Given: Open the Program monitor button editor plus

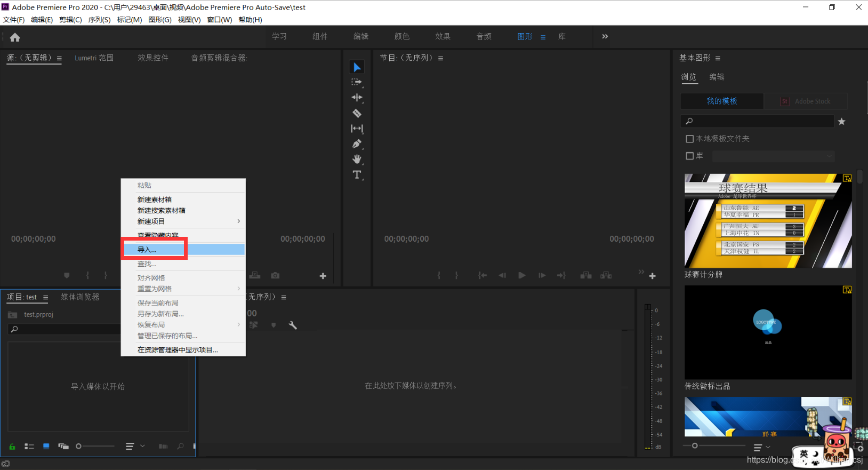Looking at the screenshot, I should (x=652, y=276).
